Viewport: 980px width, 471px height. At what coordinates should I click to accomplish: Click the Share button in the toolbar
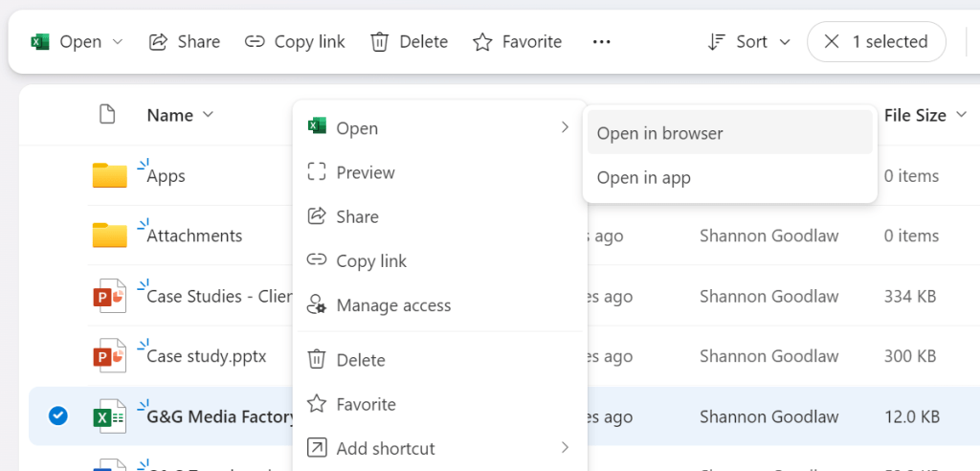pyautogui.click(x=185, y=42)
